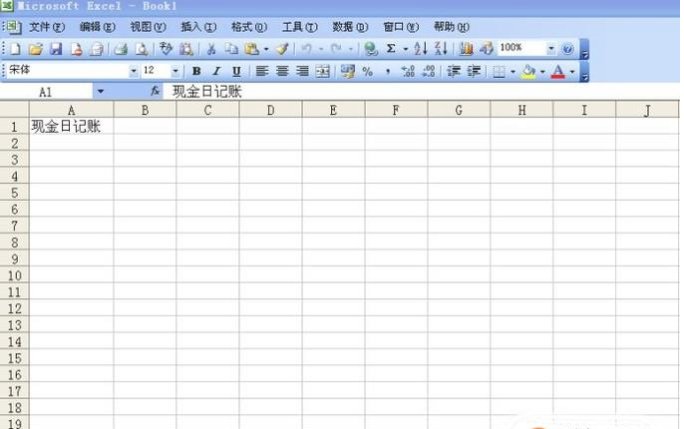Image resolution: width=684 pixels, height=429 pixels.
Task: Select row 10 header
Action: (x=14, y=275)
